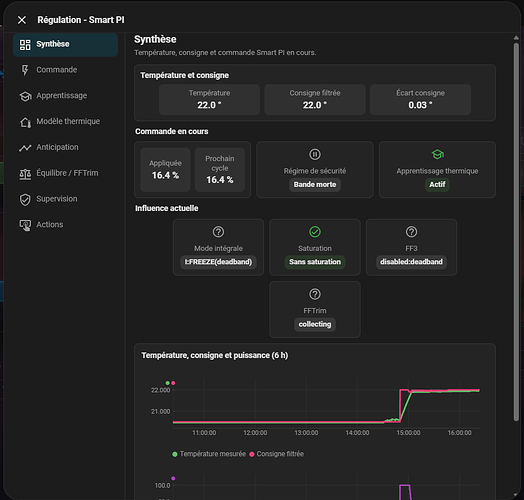Image resolution: width=524 pixels, height=500 pixels.
Task: Click the Modèle thermique house icon
Action: 25,122
